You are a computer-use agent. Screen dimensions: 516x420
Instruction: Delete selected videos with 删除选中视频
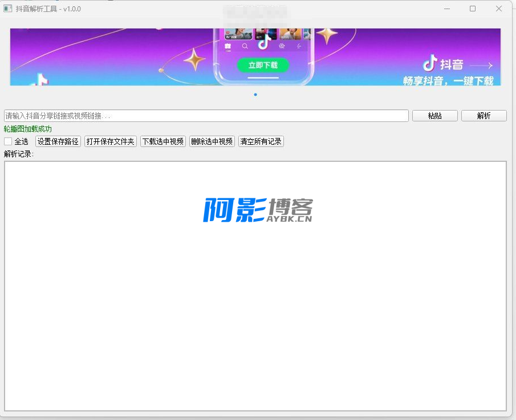click(212, 141)
